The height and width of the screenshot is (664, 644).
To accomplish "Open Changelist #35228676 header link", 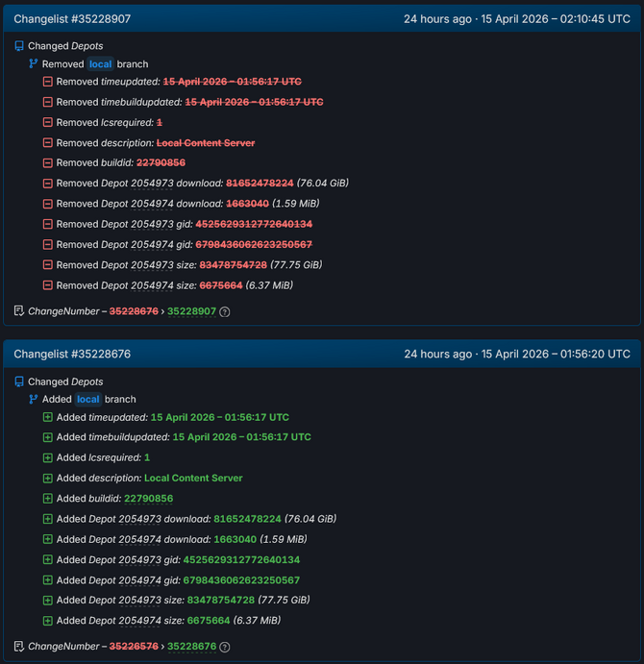I will coord(72,354).
